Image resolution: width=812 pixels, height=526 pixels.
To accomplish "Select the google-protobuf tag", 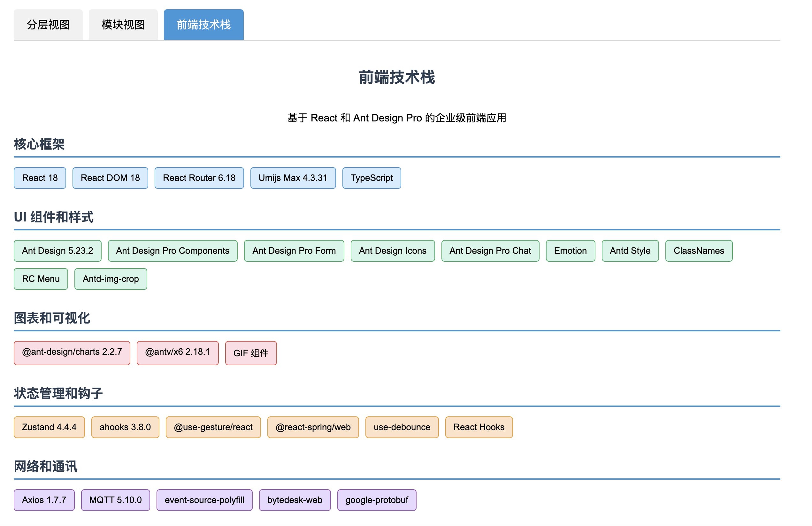I will pos(376,500).
